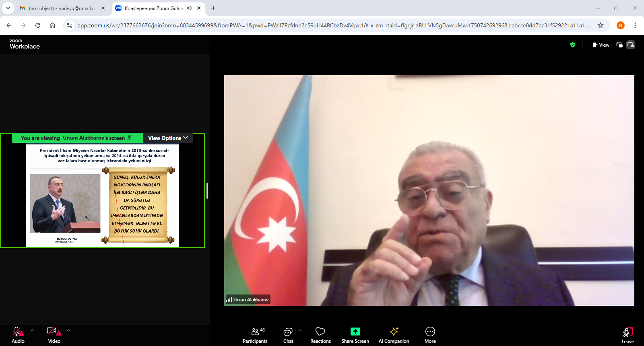Viewport: 644px width, 346px height.
Task: Leave the meeting
Action: pyautogui.click(x=627, y=335)
